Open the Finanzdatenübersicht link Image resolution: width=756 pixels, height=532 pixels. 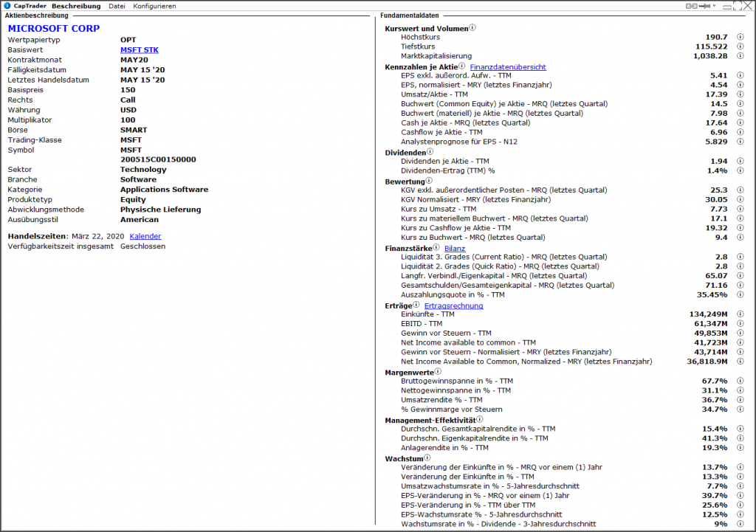pyautogui.click(x=508, y=67)
